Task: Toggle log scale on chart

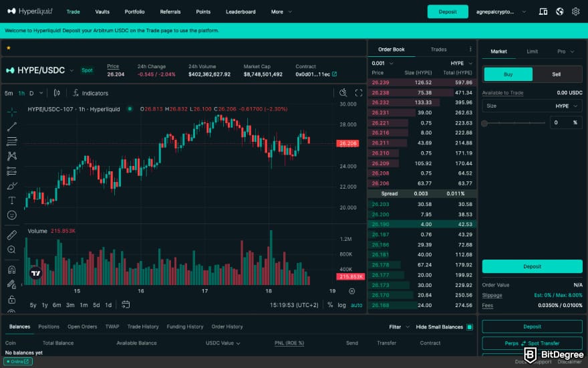Action: [x=341, y=305]
